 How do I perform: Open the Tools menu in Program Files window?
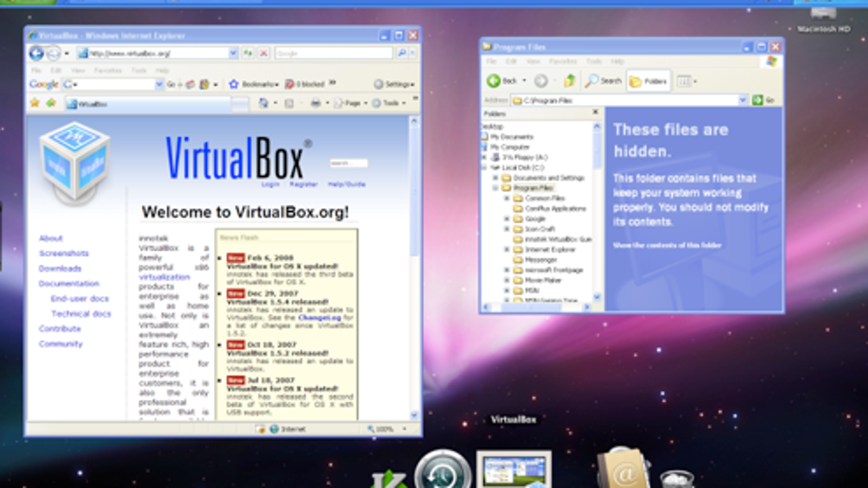pyautogui.click(x=594, y=61)
